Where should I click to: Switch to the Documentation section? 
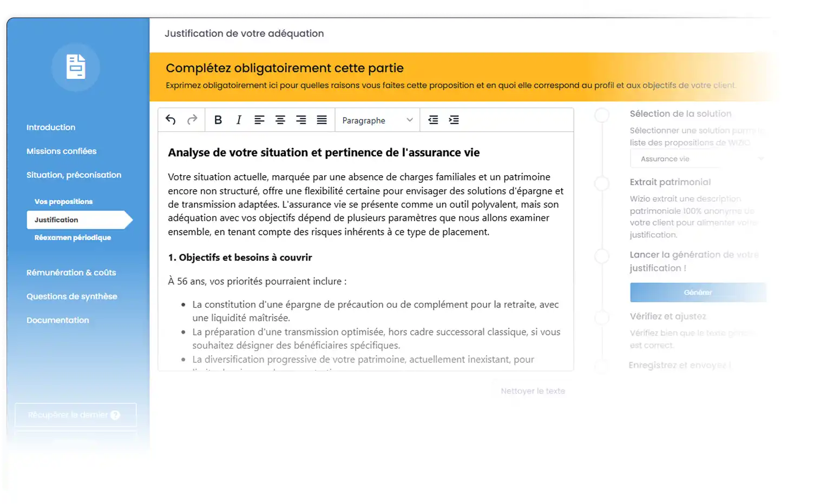coord(57,320)
